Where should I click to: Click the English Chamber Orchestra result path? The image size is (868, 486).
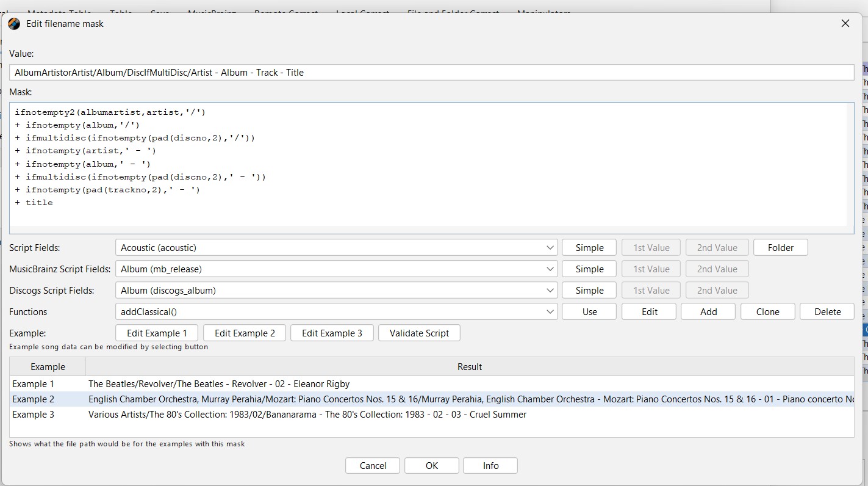(470, 399)
